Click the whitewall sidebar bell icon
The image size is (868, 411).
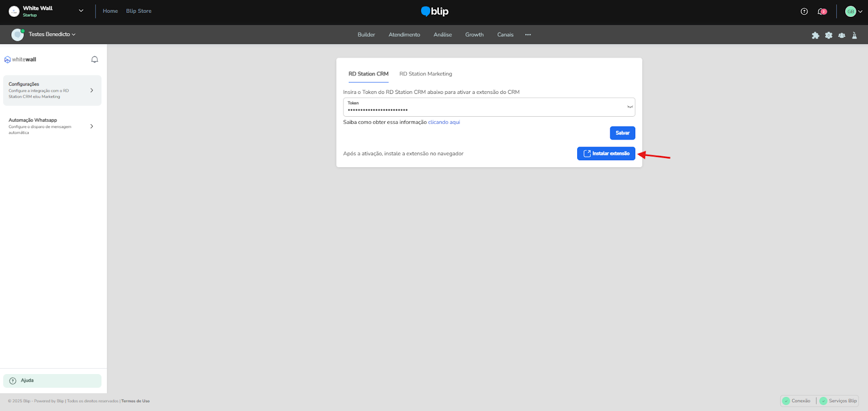tap(94, 60)
